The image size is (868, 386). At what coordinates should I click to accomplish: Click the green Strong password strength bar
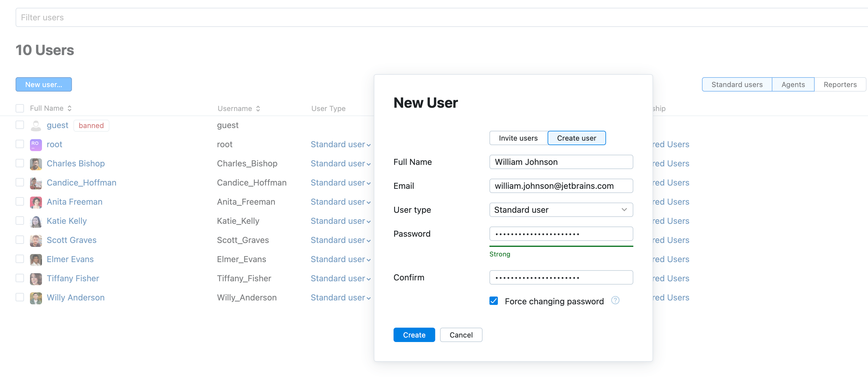tap(561, 246)
